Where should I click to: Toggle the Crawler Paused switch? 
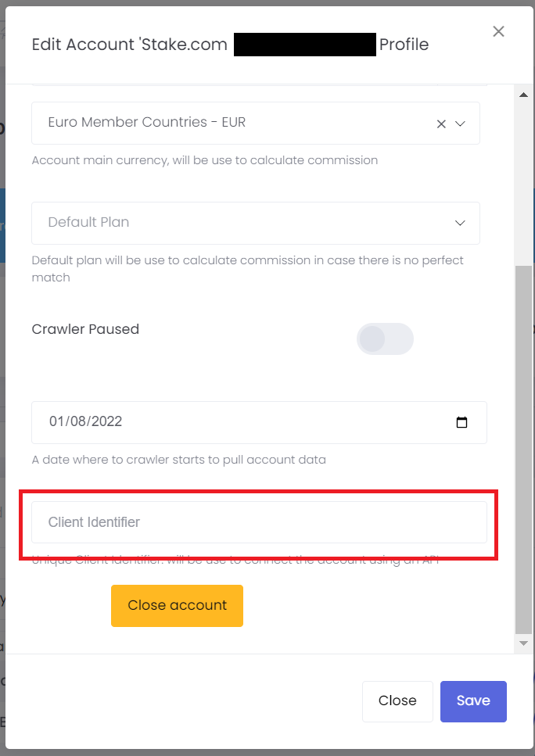(x=385, y=339)
